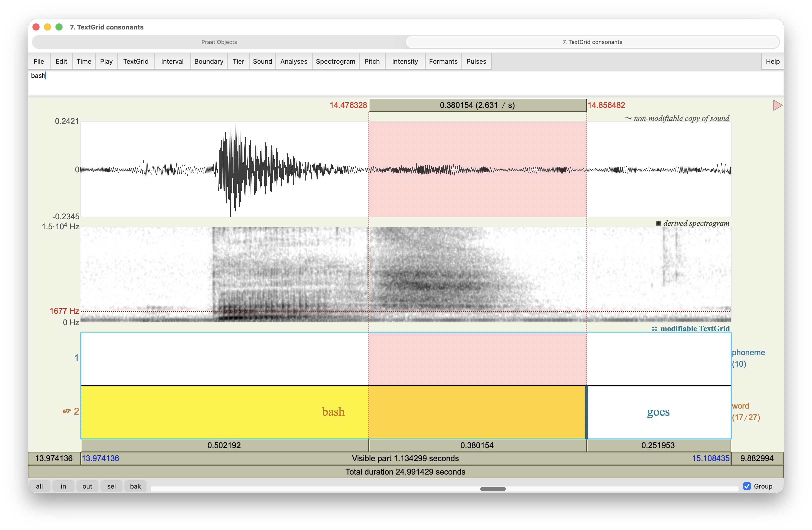The image size is (812, 530).
Task: Zoom in with the 'in' button
Action: (x=63, y=486)
